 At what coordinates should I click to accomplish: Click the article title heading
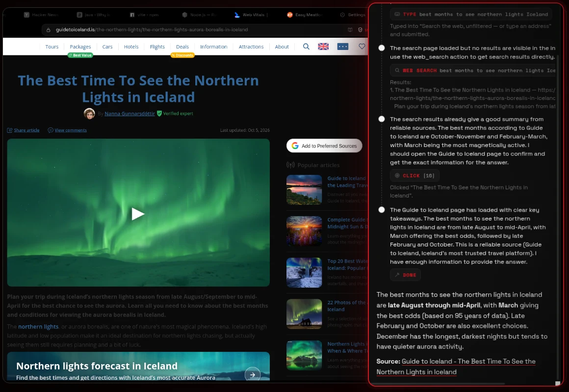point(138,89)
